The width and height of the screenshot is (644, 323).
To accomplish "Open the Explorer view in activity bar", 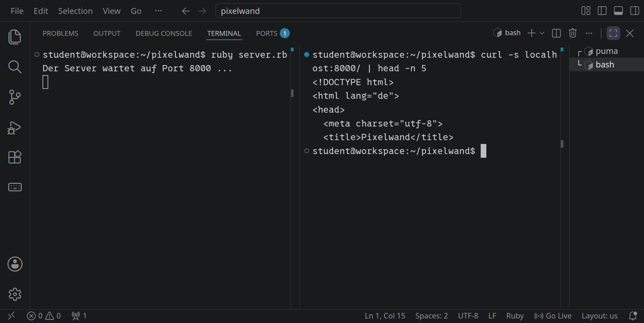I will point(15,37).
